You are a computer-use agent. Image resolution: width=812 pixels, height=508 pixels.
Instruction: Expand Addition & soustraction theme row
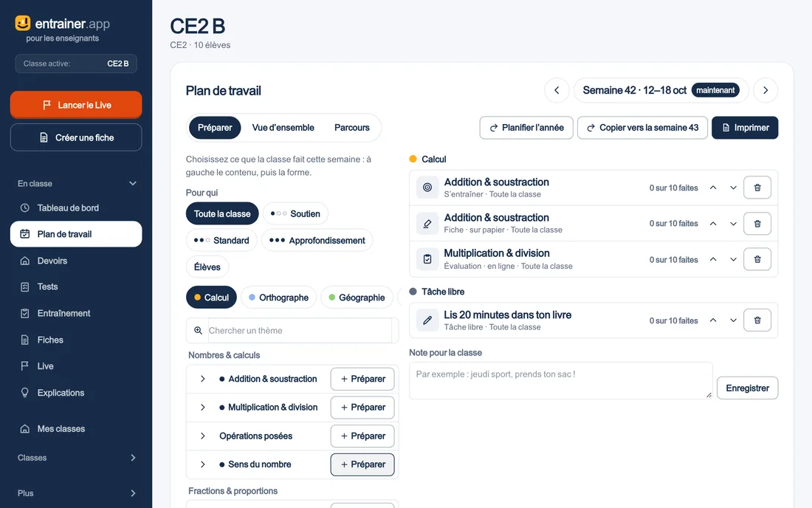202,379
